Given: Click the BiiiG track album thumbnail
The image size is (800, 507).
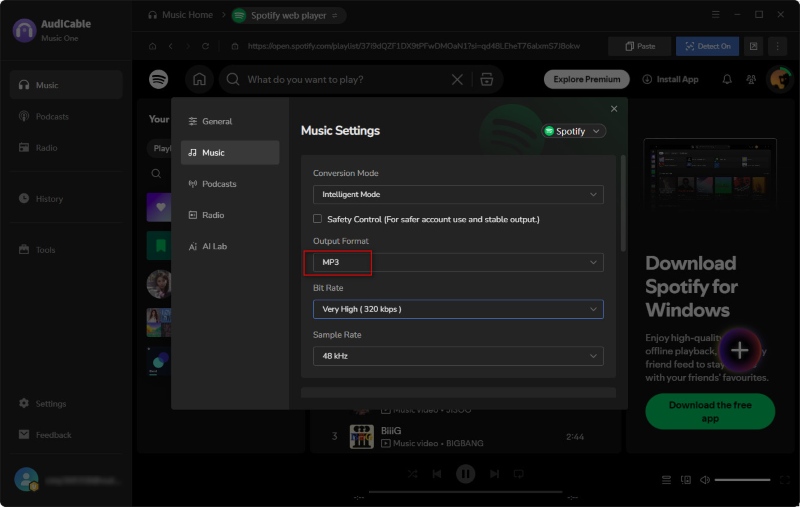Looking at the screenshot, I should coord(362,437).
